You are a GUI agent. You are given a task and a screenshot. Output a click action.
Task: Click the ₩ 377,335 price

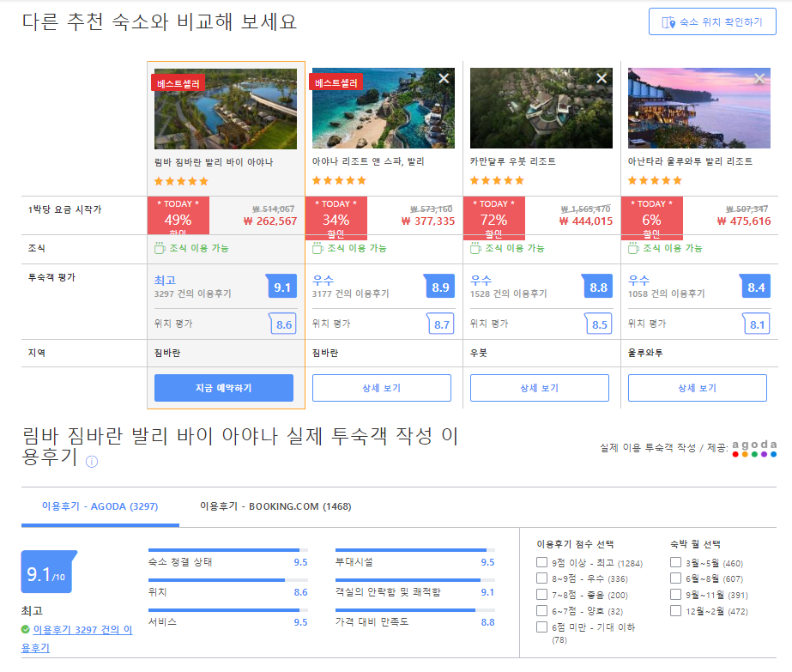428,221
